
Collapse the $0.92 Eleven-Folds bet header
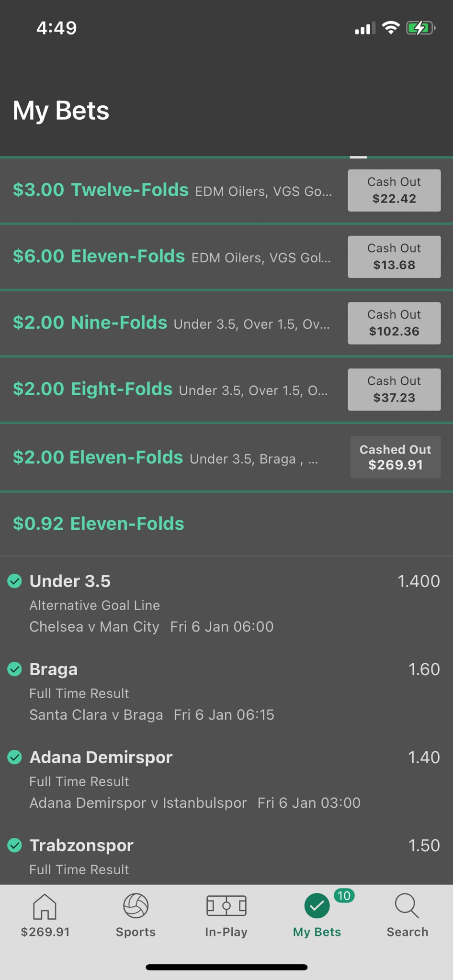coord(226,524)
